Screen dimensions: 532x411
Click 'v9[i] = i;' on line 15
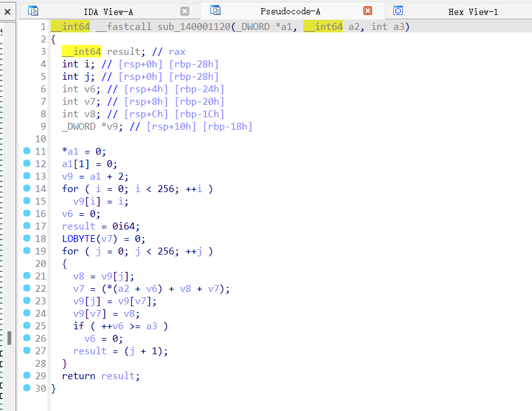(101, 201)
